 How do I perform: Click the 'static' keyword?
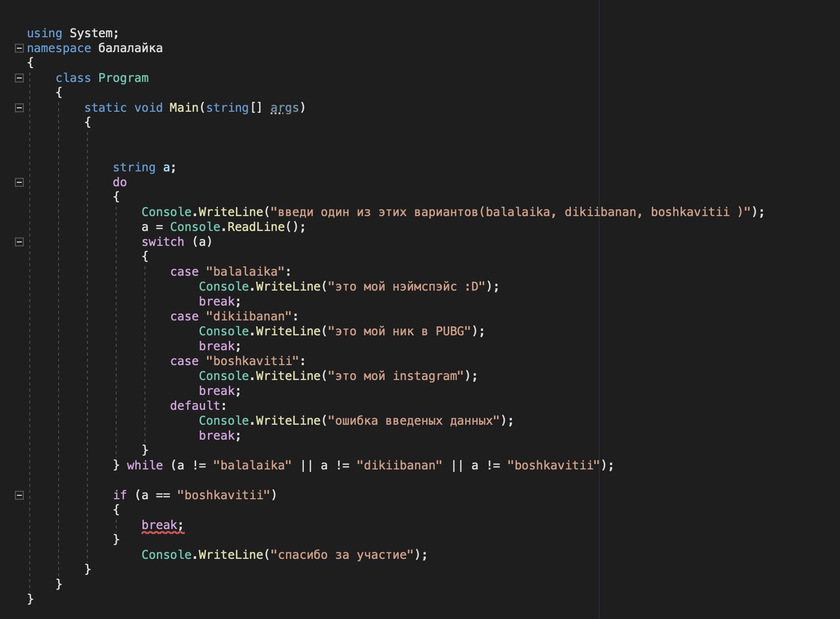click(x=106, y=108)
